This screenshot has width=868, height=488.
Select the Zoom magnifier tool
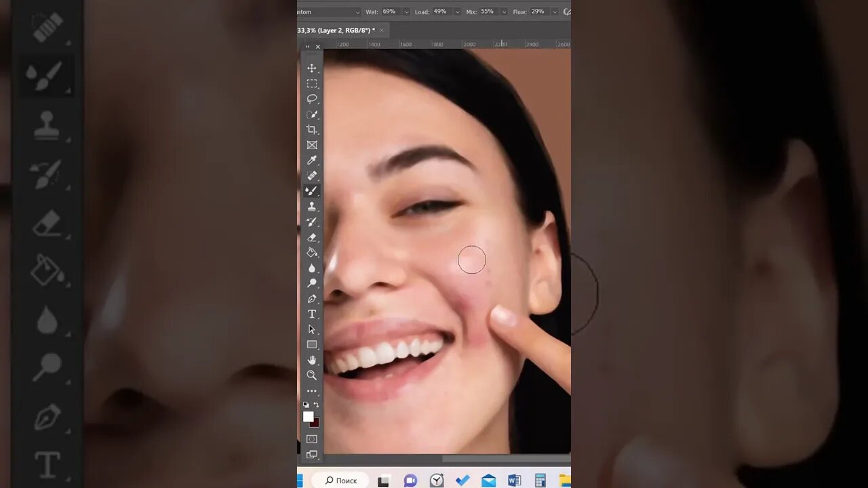pos(312,375)
